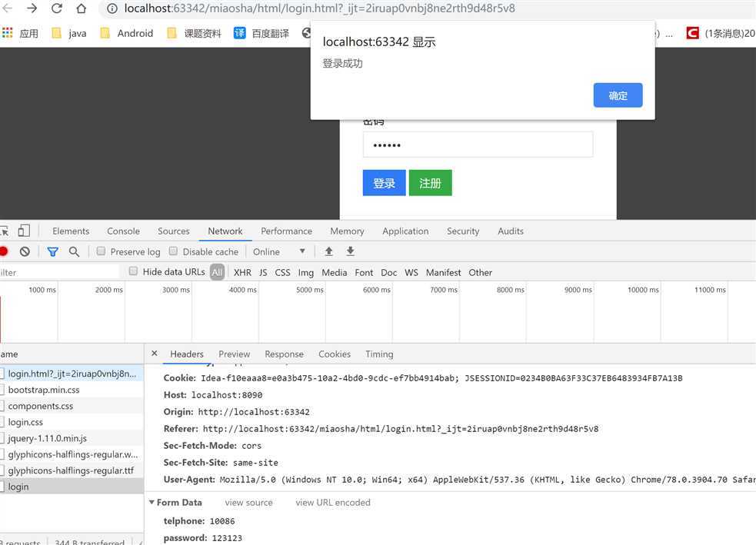Image resolution: width=756 pixels, height=545 pixels.
Task: Open the Security panel
Action: (x=463, y=231)
